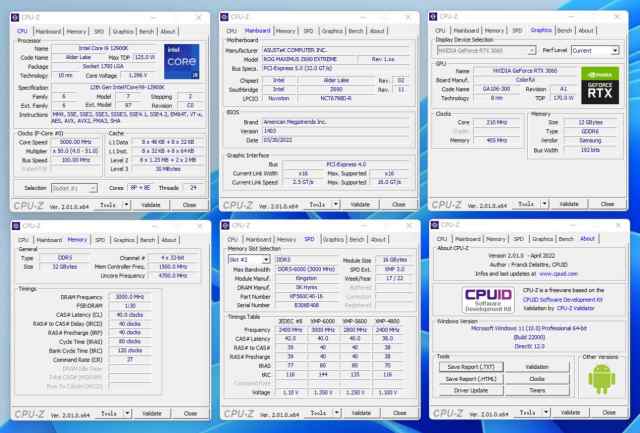The width and height of the screenshot is (640, 433).
Task: Click the GPU Memory Size 12 GBytes field
Action: [x=590, y=122]
